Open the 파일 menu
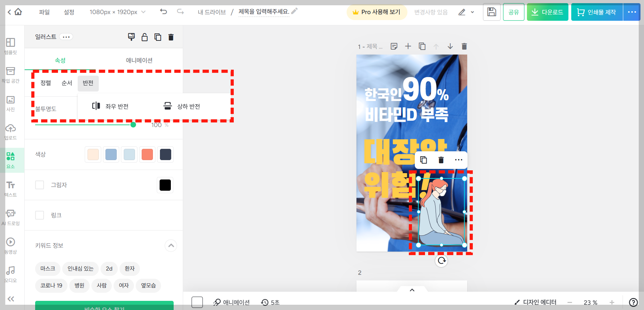644x310 pixels. [x=44, y=12]
